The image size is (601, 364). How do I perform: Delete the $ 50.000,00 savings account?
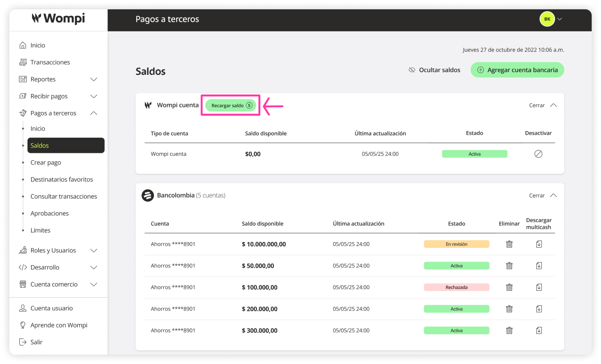coord(509,266)
